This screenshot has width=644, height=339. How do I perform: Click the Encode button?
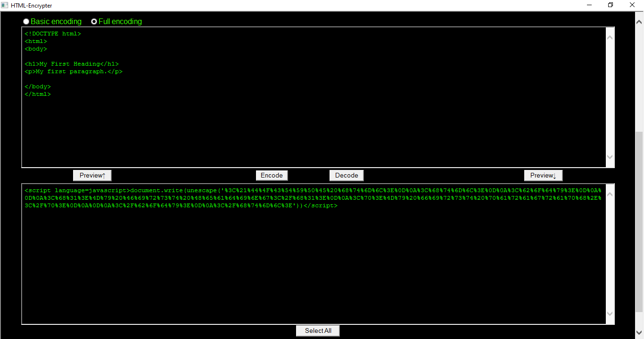(x=272, y=175)
